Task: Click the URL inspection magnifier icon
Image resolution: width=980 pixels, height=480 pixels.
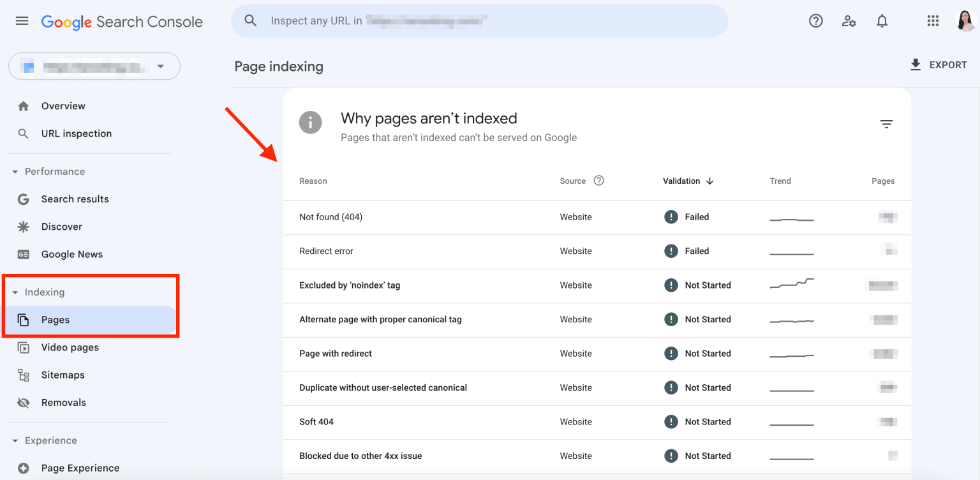Action: point(24,133)
